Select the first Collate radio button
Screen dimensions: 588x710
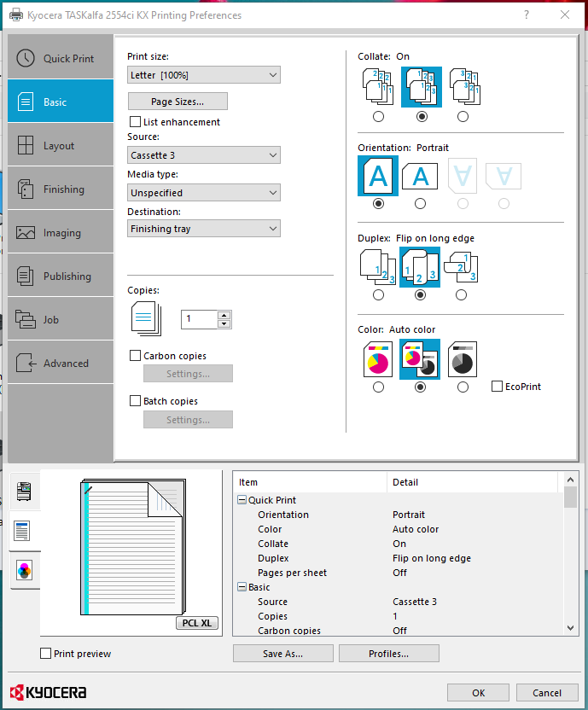[x=378, y=117]
